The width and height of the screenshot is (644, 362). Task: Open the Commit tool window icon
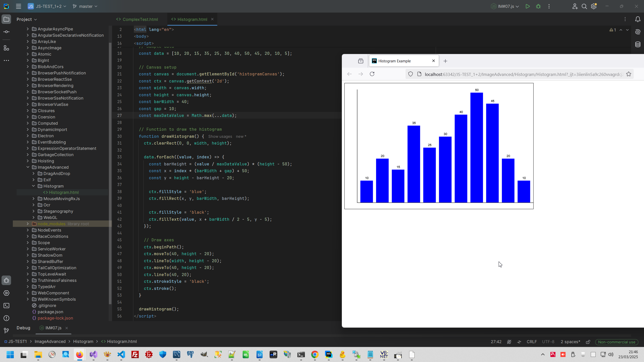[7, 32]
